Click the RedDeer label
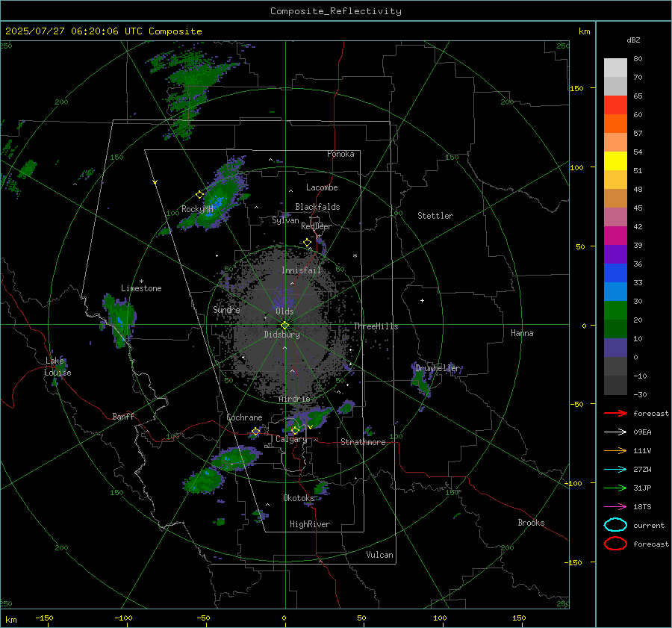The height and width of the screenshot is (628, 672). coord(317,226)
